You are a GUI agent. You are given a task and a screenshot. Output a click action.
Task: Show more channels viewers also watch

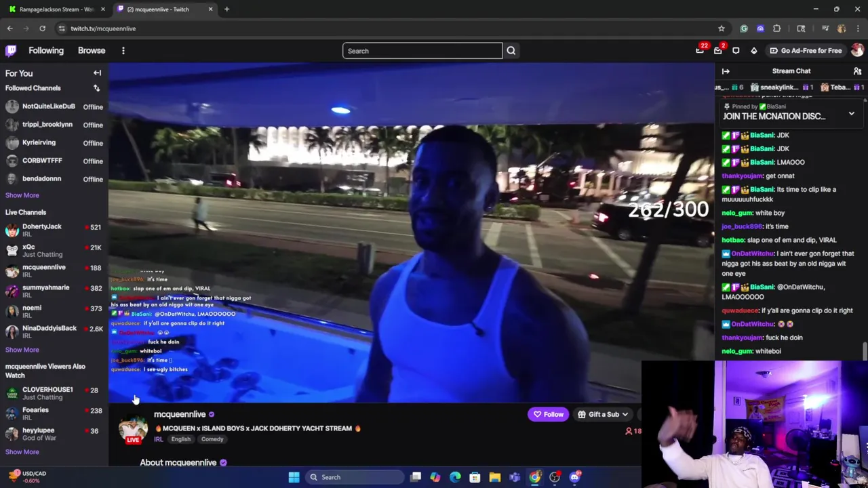coord(22,452)
